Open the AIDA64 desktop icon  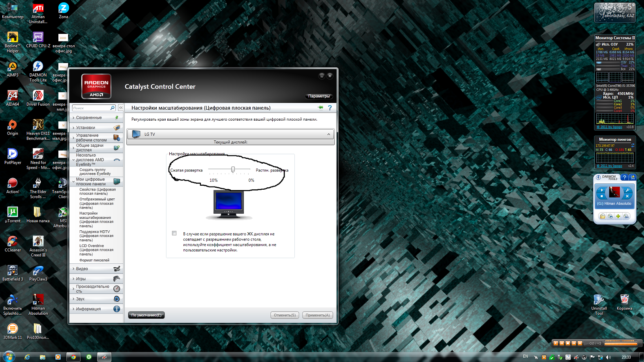tap(13, 99)
